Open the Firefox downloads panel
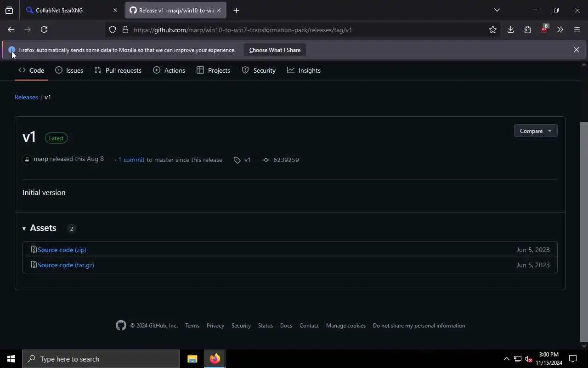Image resolution: width=588 pixels, height=368 pixels. tap(510, 29)
